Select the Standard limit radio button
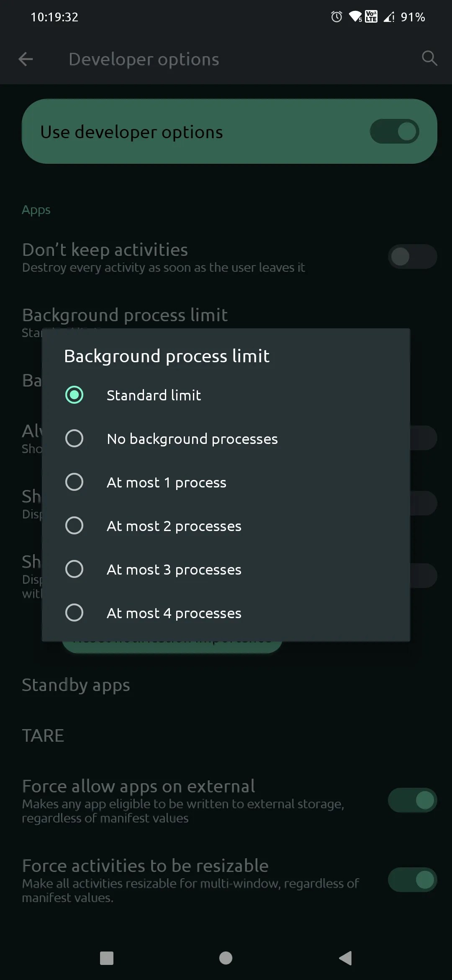 click(74, 395)
